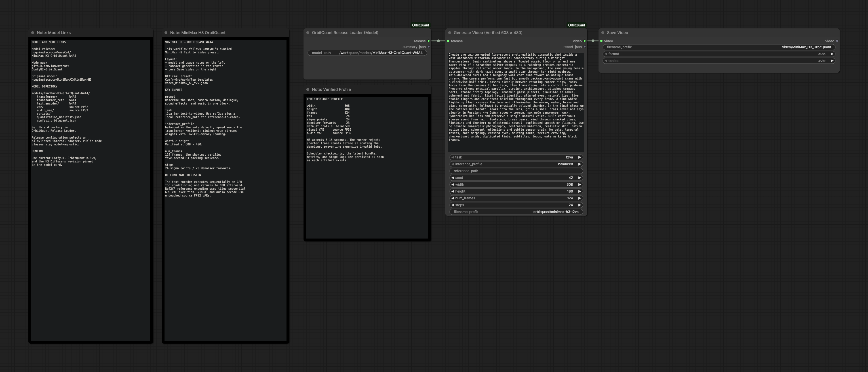Click 'MODEL DIRECTORY' heading in Model Links note
The height and width of the screenshot is (372, 868).
(x=45, y=86)
